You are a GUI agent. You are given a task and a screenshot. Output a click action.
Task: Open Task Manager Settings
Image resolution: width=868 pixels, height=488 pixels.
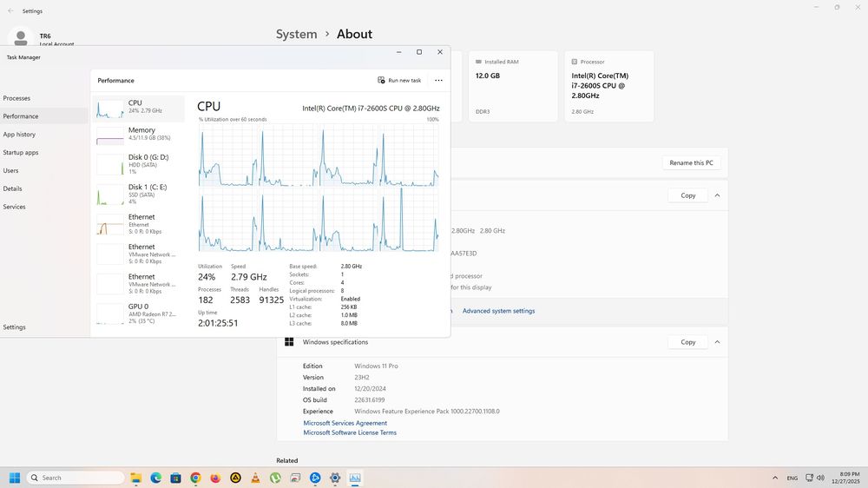[x=44, y=326]
